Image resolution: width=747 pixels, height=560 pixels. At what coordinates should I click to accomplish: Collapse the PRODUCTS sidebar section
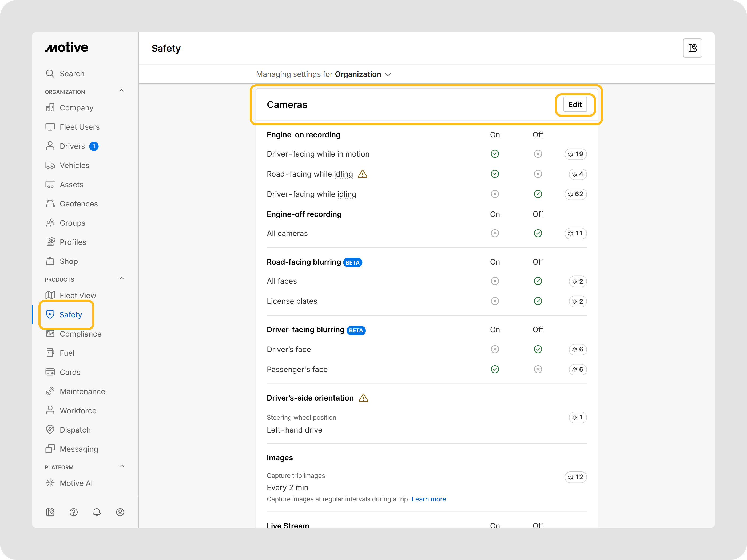click(x=122, y=278)
